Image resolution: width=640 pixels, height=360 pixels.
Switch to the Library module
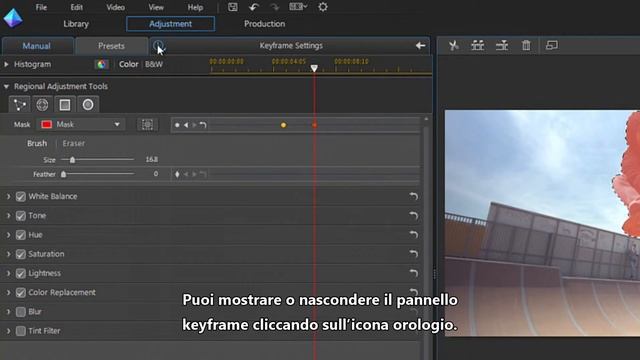pyautogui.click(x=76, y=24)
